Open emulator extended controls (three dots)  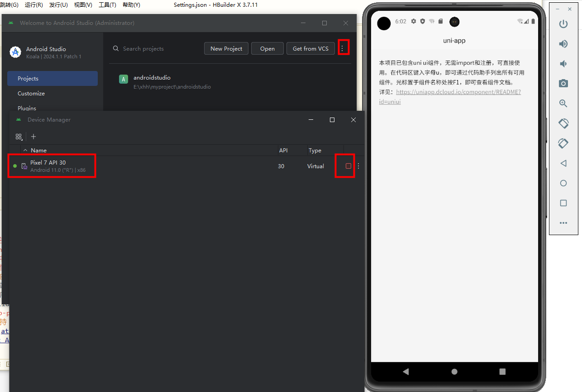[563, 223]
